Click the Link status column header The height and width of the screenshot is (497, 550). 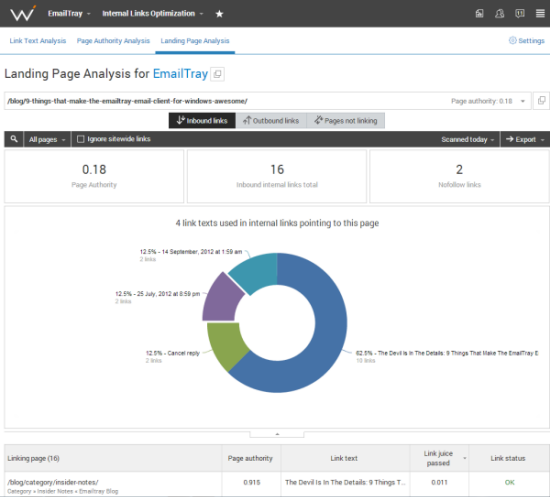coord(508,458)
